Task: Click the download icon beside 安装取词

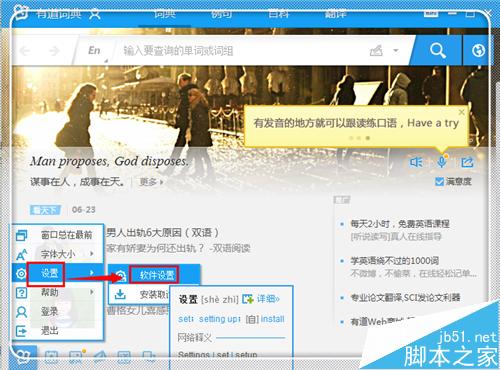Action: coord(120,294)
